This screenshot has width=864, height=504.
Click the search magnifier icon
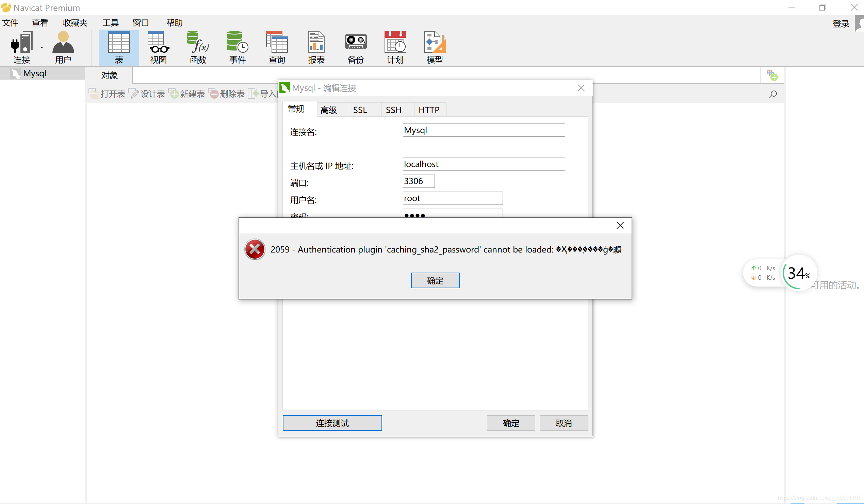pyautogui.click(x=772, y=94)
